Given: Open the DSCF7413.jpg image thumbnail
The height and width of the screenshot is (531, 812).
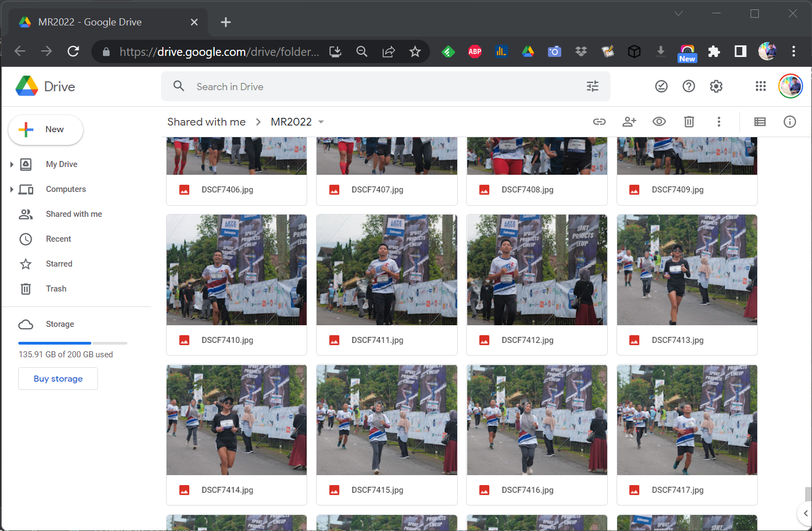Looking at the screenshot, I should point(687,270).
